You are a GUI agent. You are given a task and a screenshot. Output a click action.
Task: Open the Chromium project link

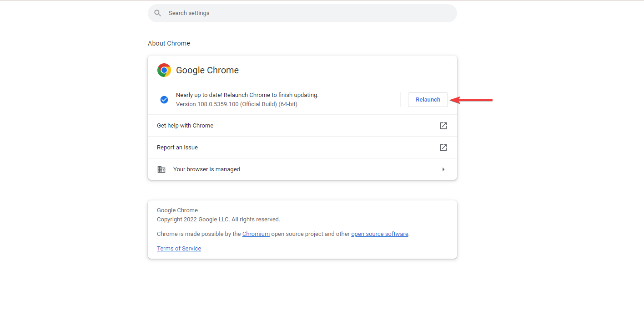pos(256,234)
